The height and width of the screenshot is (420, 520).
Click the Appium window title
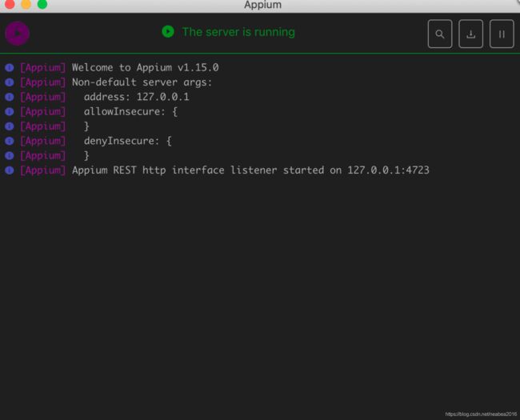coord(262,5)
